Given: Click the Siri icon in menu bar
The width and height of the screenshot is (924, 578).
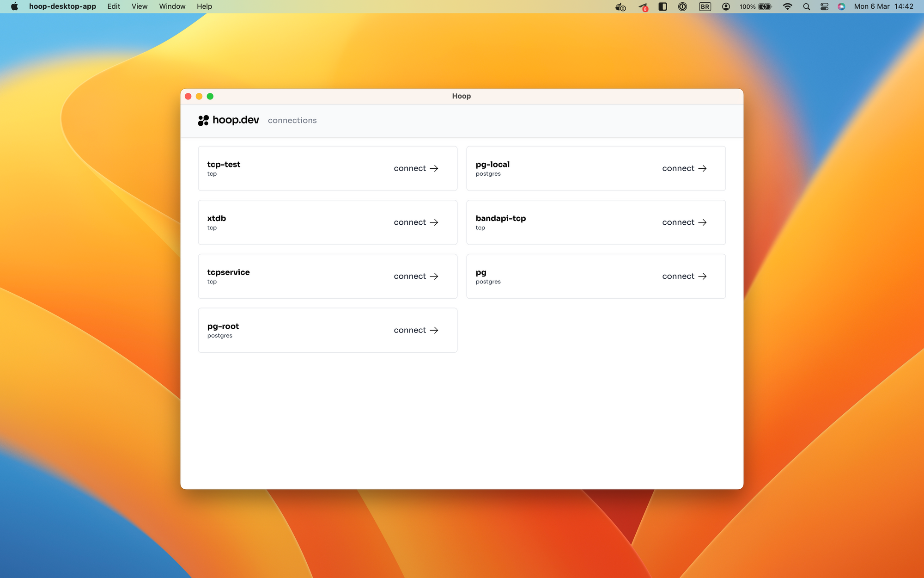Looking at the screenshot, I should coord(841,6).
